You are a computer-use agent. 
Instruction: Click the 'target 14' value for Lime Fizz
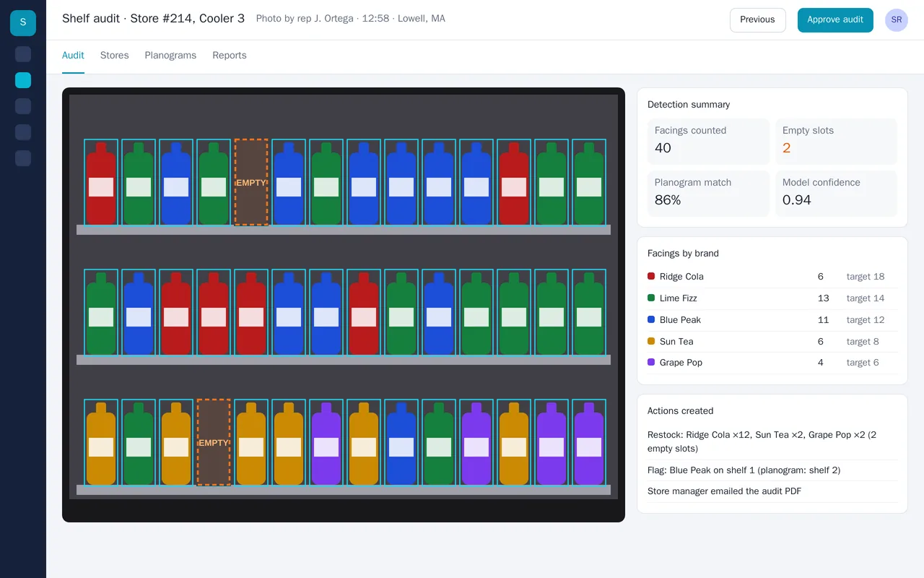866,298
